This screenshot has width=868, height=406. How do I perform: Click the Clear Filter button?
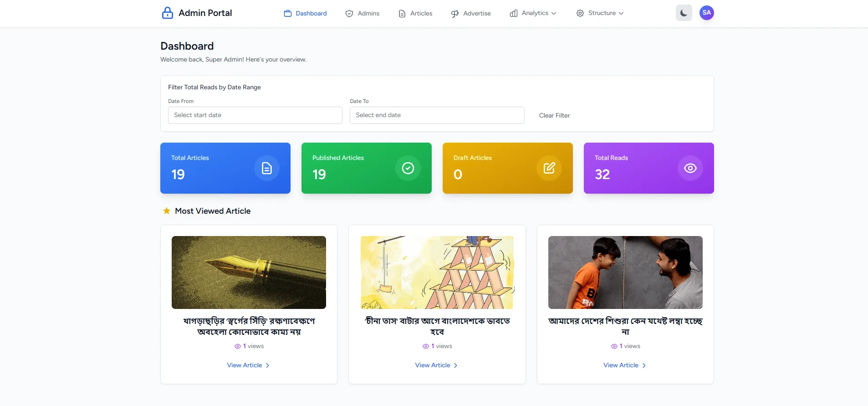(554, 115)
